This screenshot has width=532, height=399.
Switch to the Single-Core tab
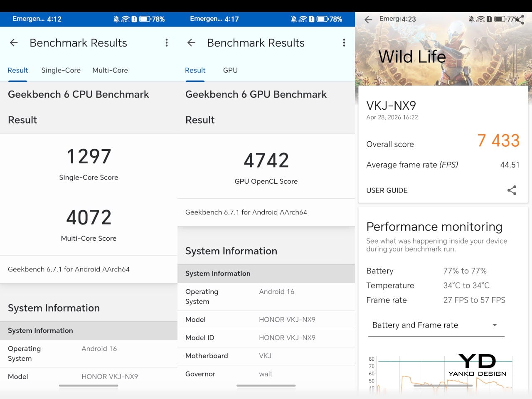[x=61, y=70]
